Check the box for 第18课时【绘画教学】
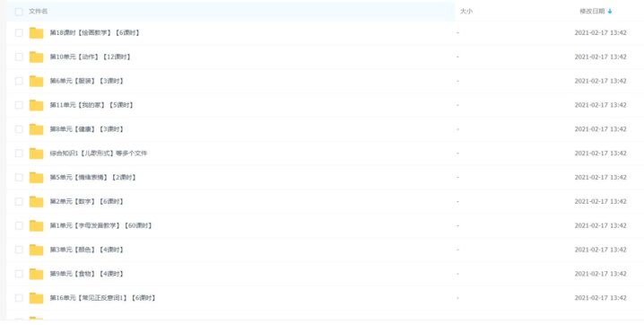The height and width of the screenshot is (325, 644). click(x=19, y=32)
